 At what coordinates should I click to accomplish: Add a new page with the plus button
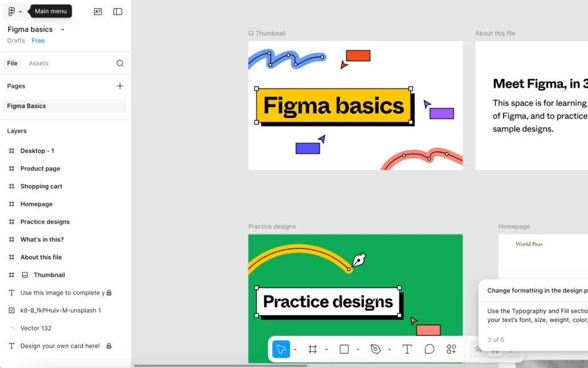click(119, 86)
